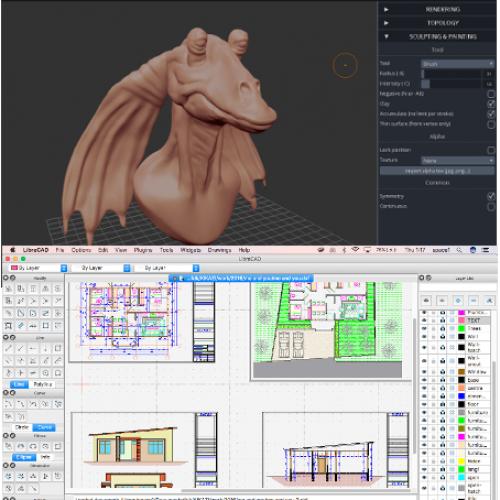Select the horizontal line tool

tap(33, 349)
